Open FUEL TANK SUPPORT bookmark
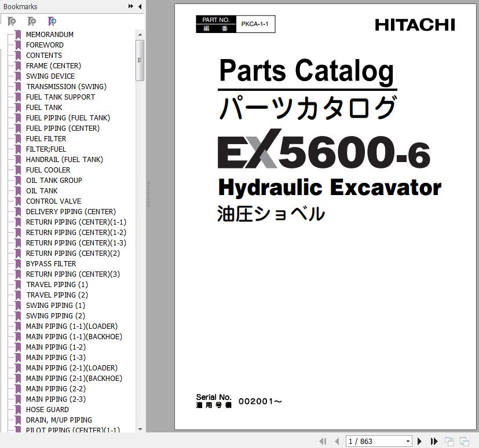This screenshot has height=448, width=479. pyautogui.click(x=60, y=97)
